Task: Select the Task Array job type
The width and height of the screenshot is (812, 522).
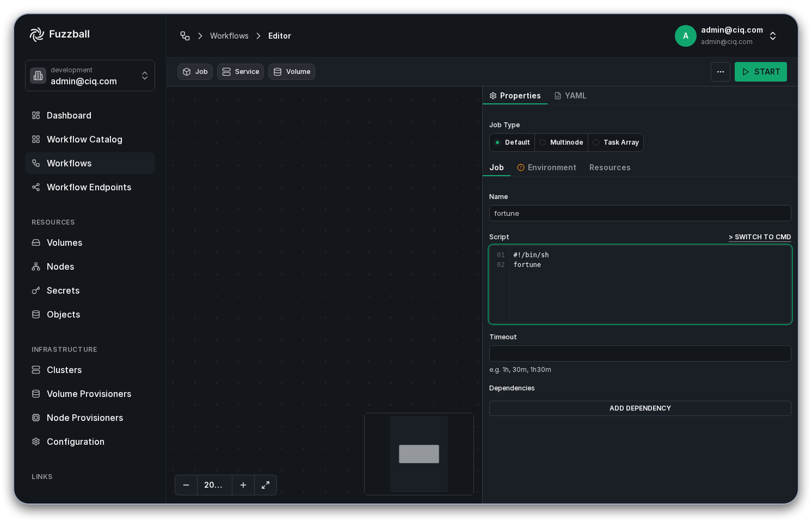Action: 616,142
